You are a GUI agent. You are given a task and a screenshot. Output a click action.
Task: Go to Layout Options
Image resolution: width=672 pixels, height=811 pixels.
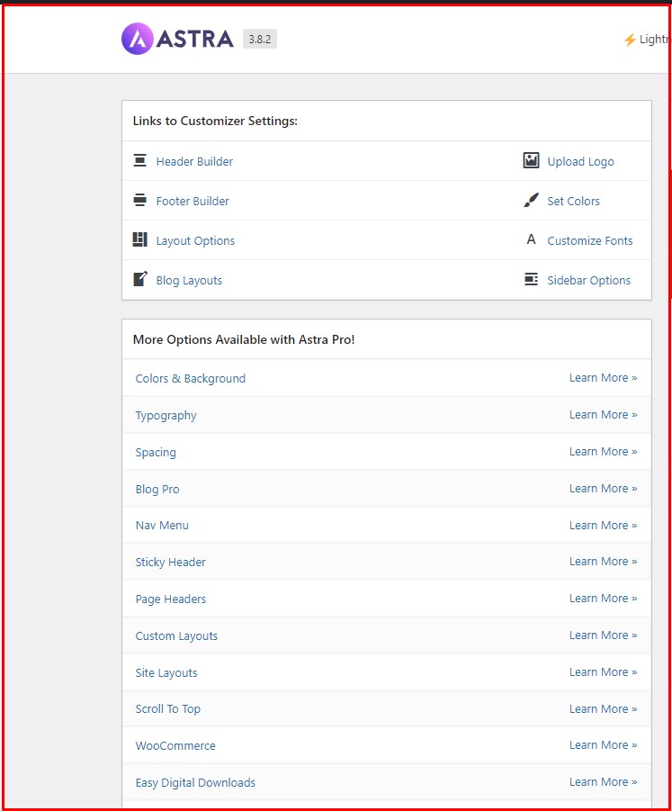coord(195,241)
